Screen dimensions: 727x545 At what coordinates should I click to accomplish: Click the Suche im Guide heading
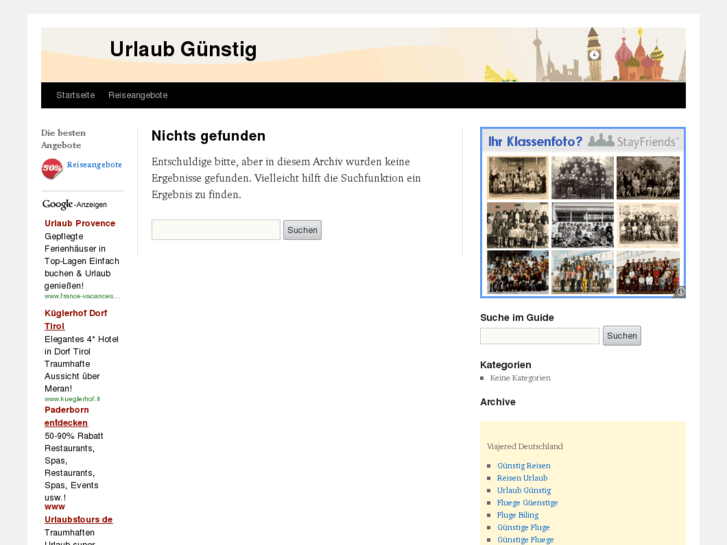tap(517, 318)
